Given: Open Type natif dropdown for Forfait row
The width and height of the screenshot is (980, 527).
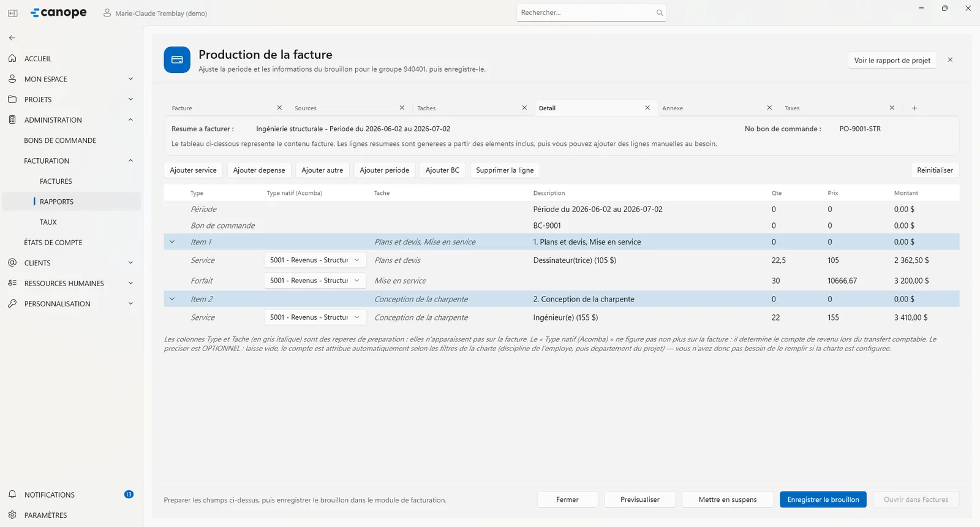Looking at the screenshot, I should coord(315,281).
